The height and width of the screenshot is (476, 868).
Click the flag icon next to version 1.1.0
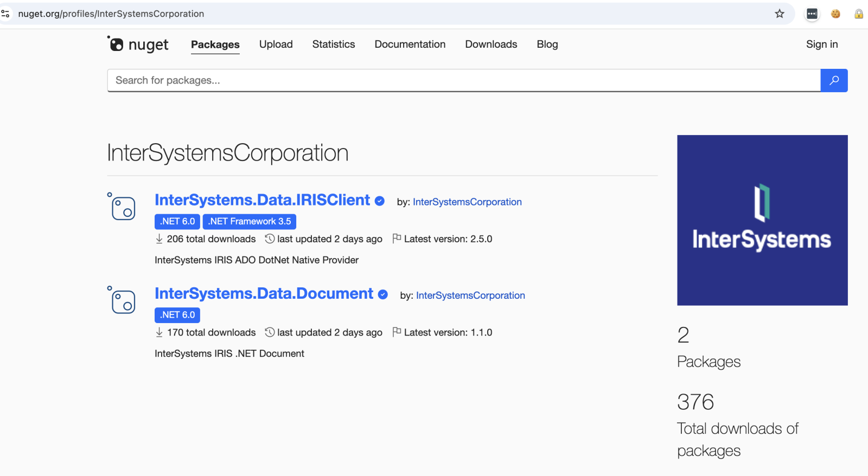tap(397, 332)
